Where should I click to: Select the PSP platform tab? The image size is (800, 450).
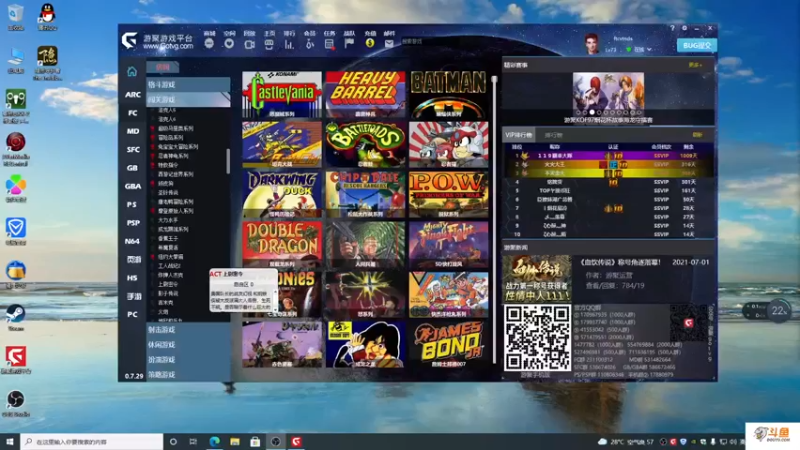[x=133, y=223]
